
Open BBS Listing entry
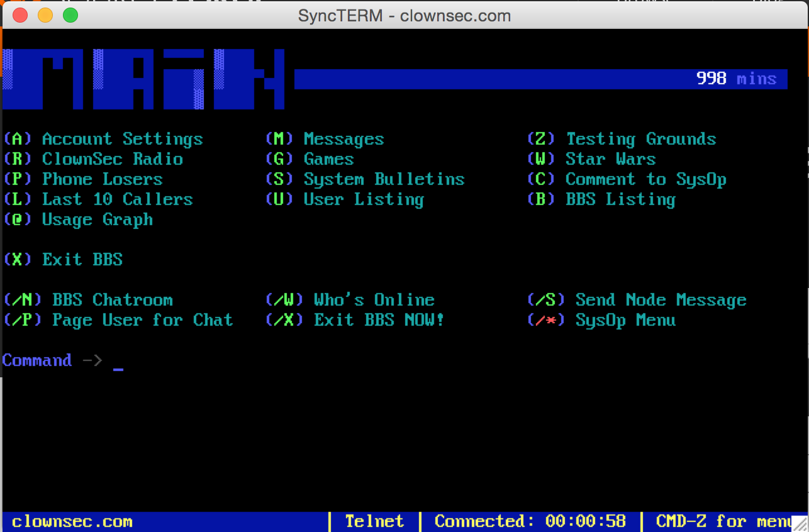click(x=602, y=199)
